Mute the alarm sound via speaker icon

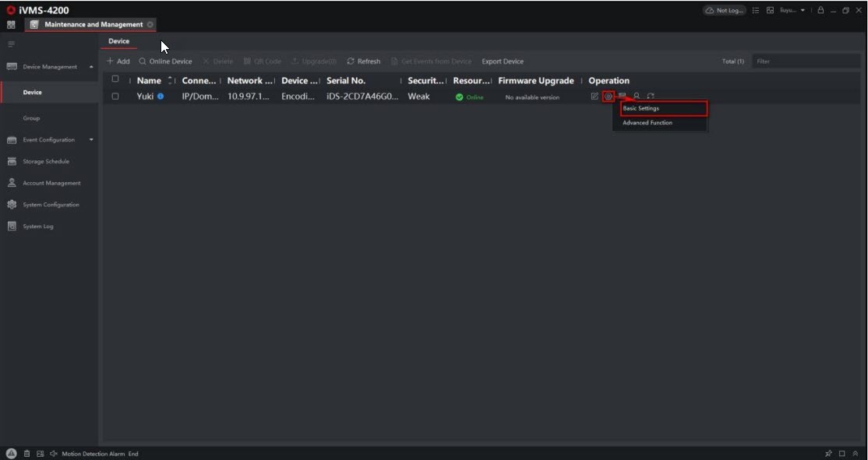54,454
